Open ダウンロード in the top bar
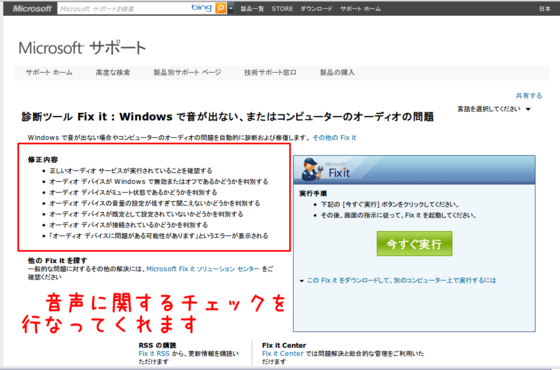 (x=316, y=9)
